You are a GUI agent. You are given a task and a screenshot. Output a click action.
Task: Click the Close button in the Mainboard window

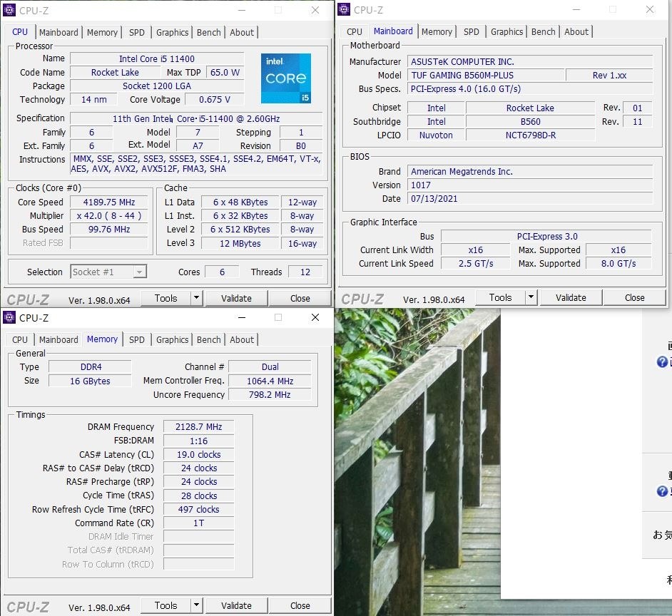click(635, 297)
